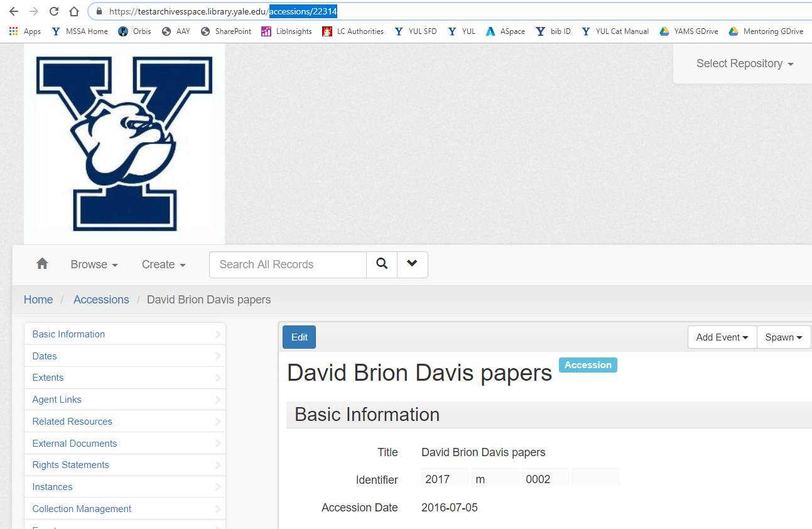Go to Accessions in the breadcrumb
The width and height of the screenshot is (812, 529).
pyautogui.click(x=101, y=300)
